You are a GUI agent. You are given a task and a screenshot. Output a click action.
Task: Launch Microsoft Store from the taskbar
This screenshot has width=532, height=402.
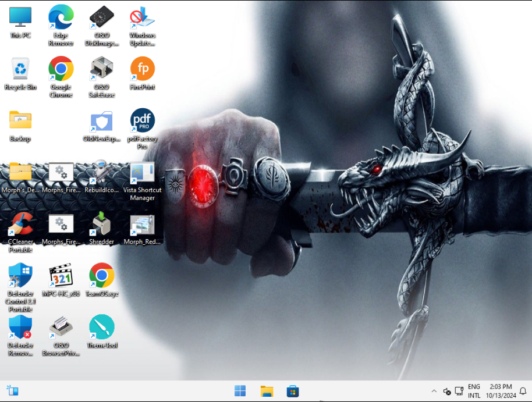(x=293, y=391)
